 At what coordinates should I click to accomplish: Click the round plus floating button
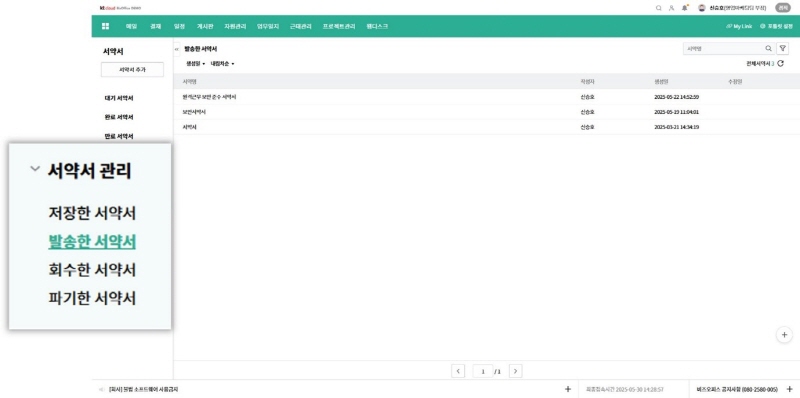point(784,335)
